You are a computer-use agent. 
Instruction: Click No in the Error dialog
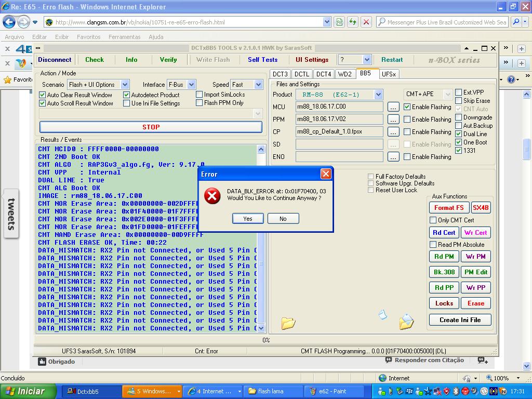pos(283,219)
